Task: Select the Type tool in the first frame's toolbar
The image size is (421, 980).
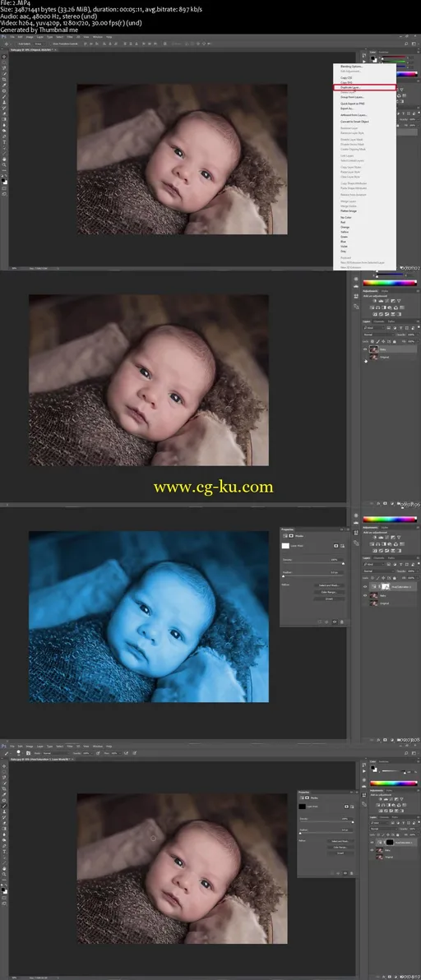Action: click(4, 142)
